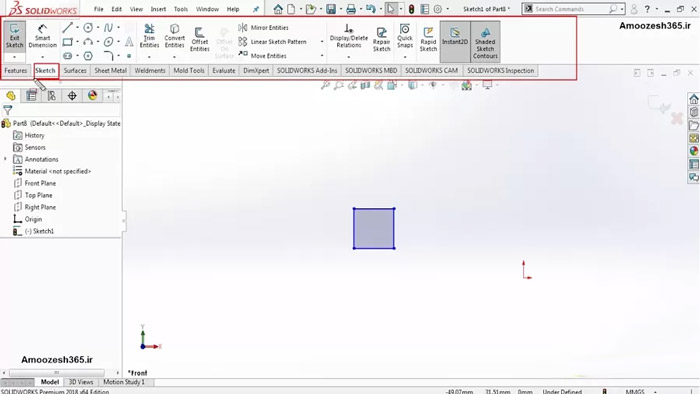
Task: Click the Rapid Sketch icon
Action: (x=428, y=39)
